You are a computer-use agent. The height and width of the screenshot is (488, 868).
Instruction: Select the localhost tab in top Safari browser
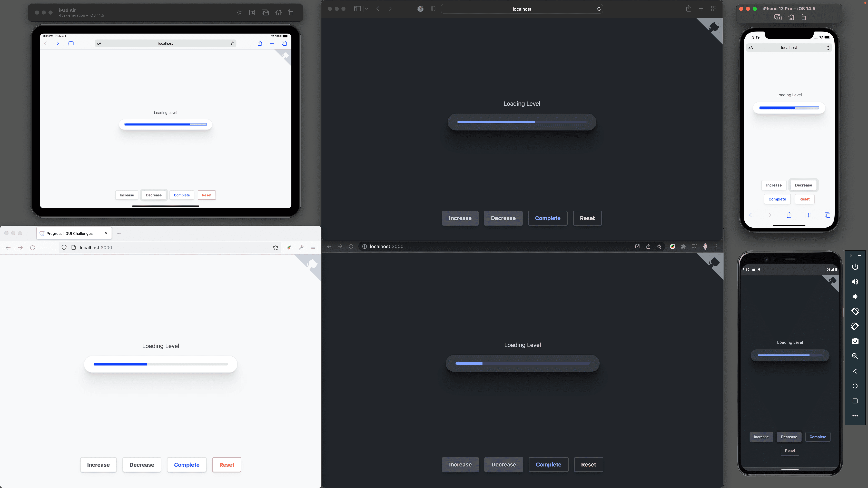522,8
